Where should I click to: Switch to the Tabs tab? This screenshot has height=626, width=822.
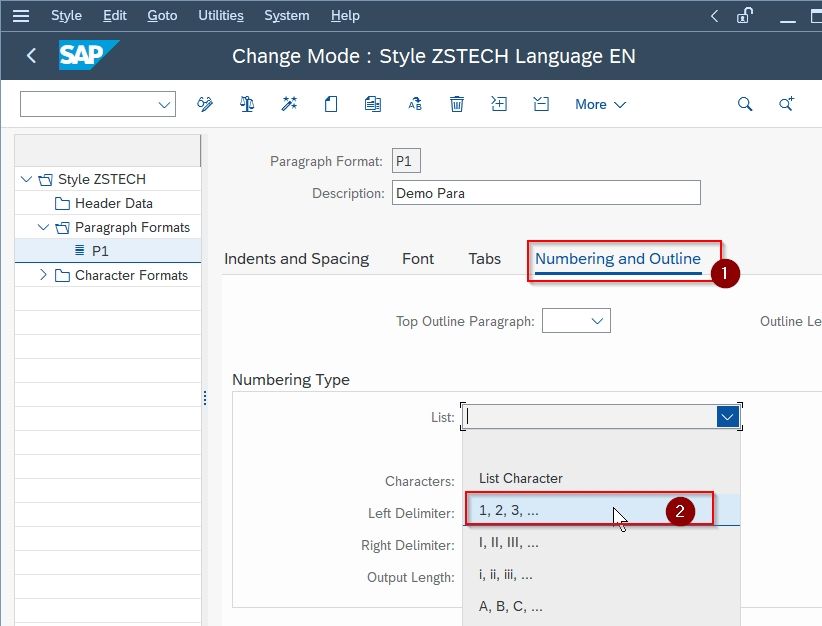[484, 258]
